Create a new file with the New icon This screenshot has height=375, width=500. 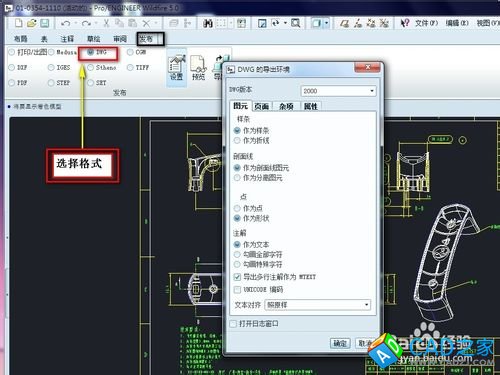[19, 23]
